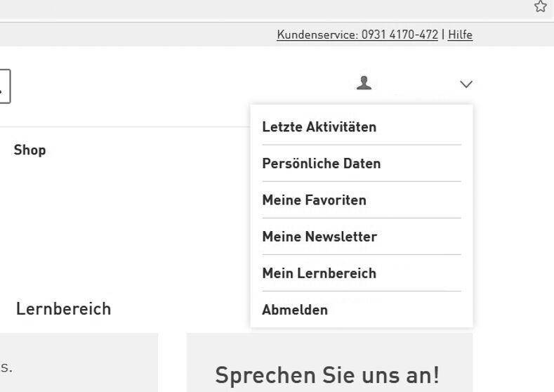Click the Lernbereich page heading
The image size is (554, 392).
tap(63, 309)
